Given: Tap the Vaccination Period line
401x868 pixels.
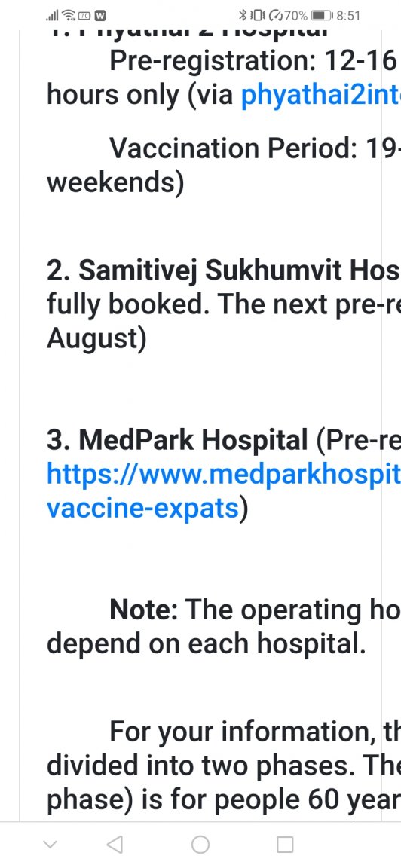Looking at the screenshot, I should (255, 148).
